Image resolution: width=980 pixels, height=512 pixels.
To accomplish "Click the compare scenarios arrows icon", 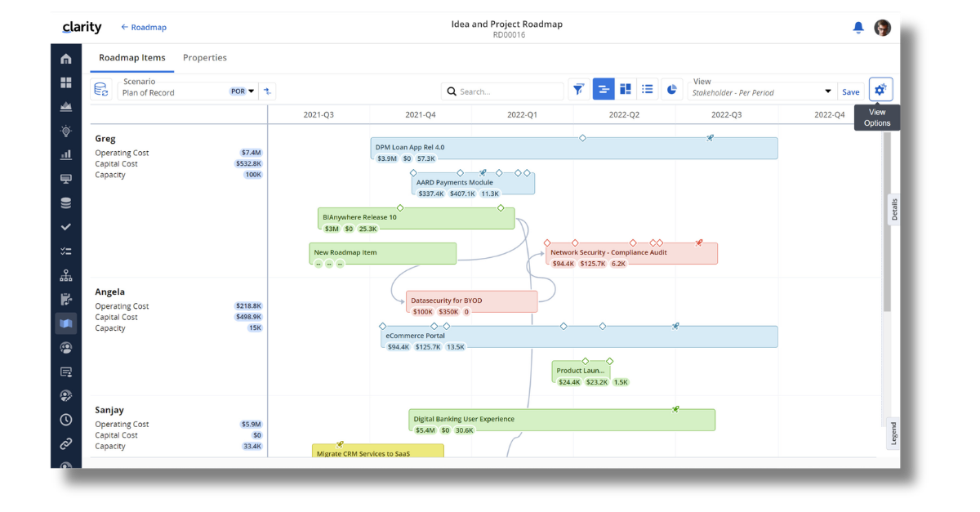I will [267, 91].
